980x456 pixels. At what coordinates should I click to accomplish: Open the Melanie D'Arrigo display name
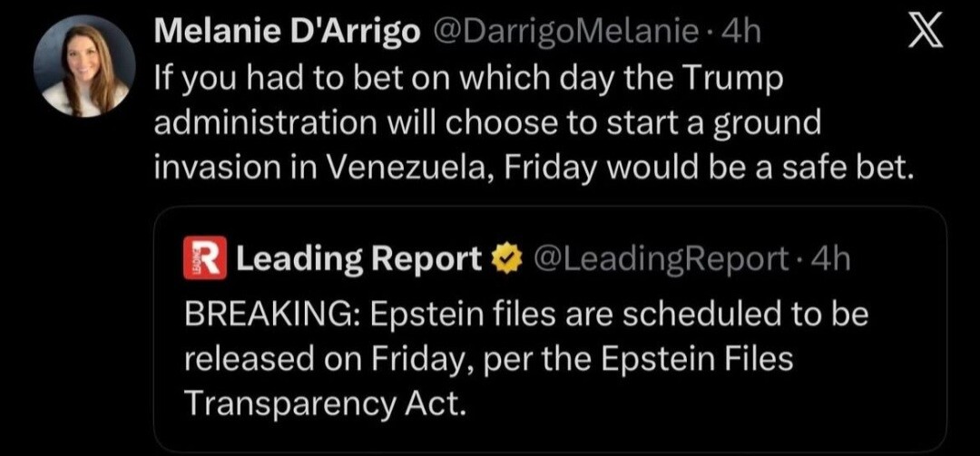click(288, 33)
